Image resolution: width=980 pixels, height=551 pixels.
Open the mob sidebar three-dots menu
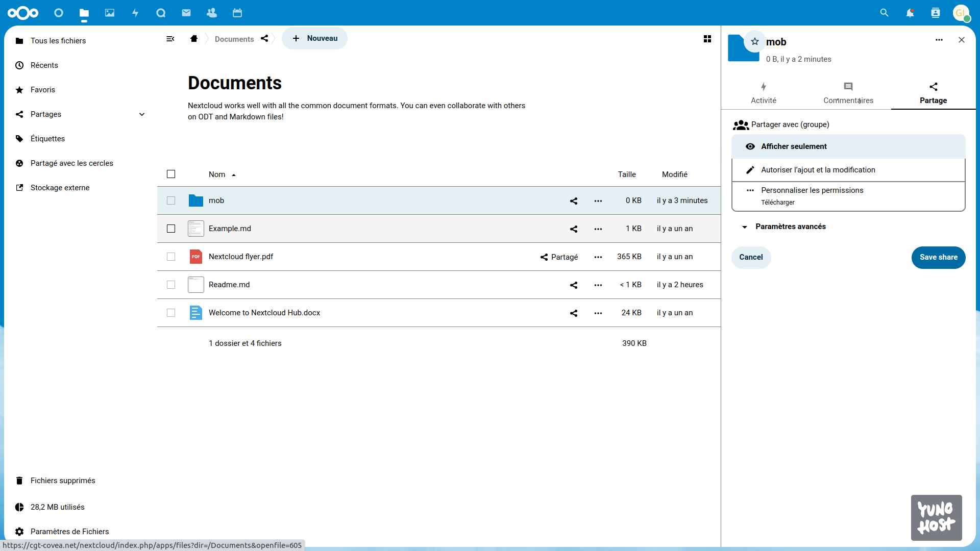(939, 40)
